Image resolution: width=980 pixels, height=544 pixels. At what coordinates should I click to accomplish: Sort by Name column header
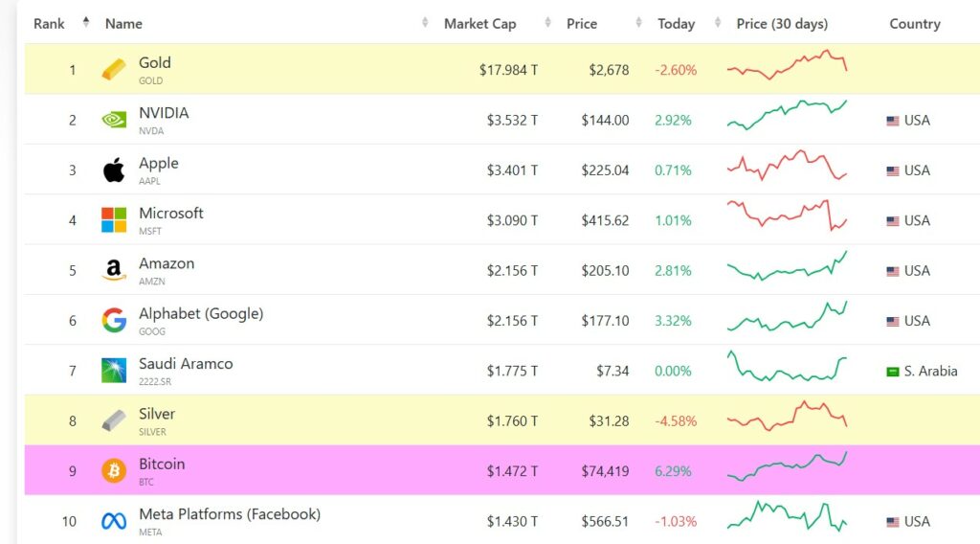click(123, 24)
